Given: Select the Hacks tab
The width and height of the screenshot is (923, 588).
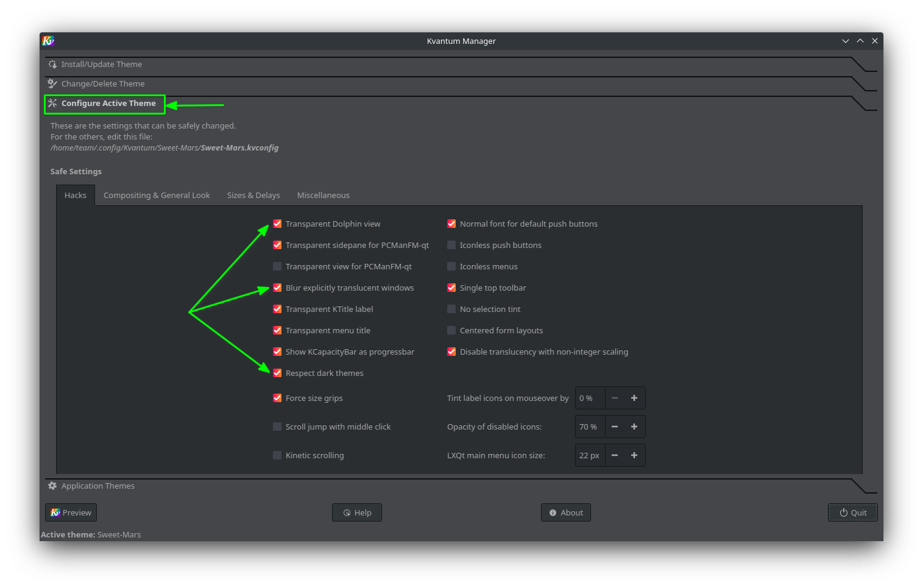Looking at the screenshot, I should pyautogui.click(x=76, y=195).
